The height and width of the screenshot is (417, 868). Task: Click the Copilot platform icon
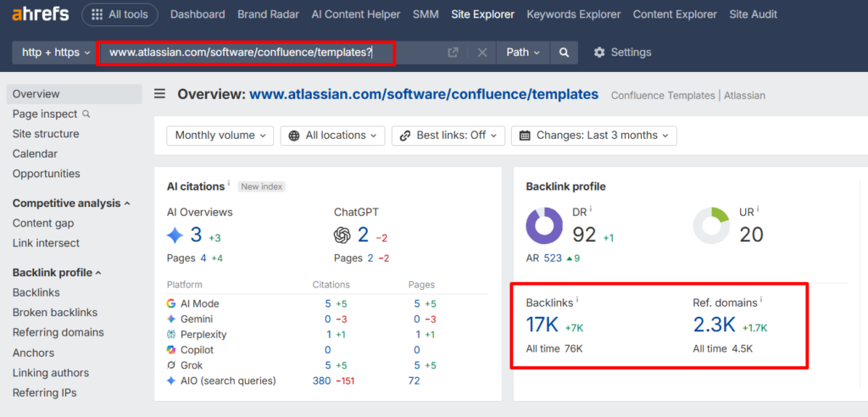(x=171, y=350)
